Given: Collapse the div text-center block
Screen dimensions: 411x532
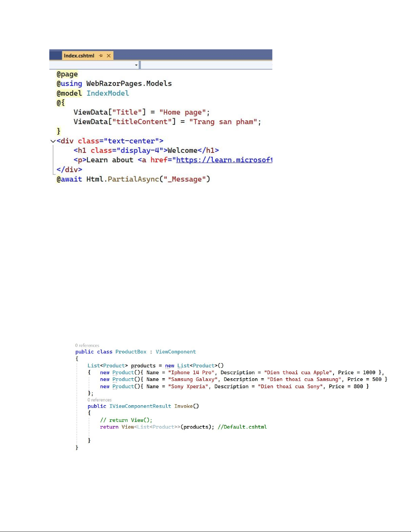Looking at the screenshot, I should 53,141.
